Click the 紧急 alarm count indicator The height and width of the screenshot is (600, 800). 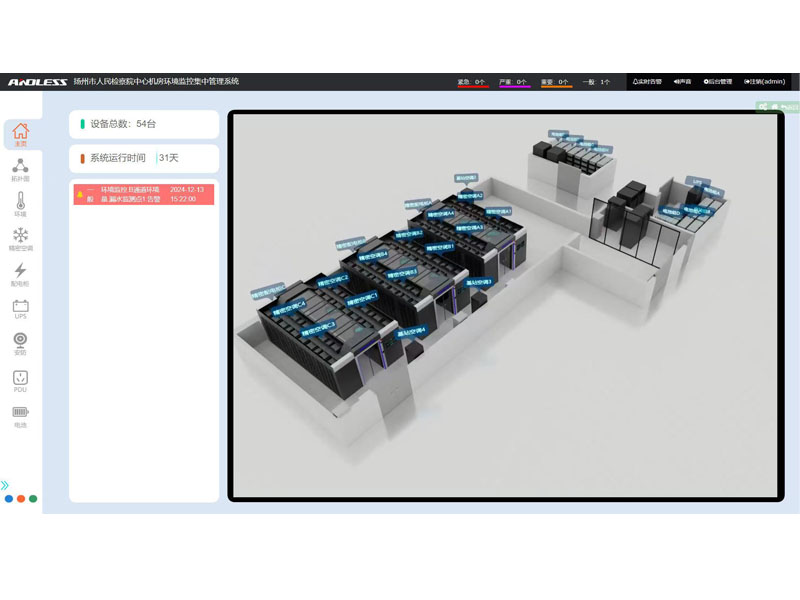(472, 83)
